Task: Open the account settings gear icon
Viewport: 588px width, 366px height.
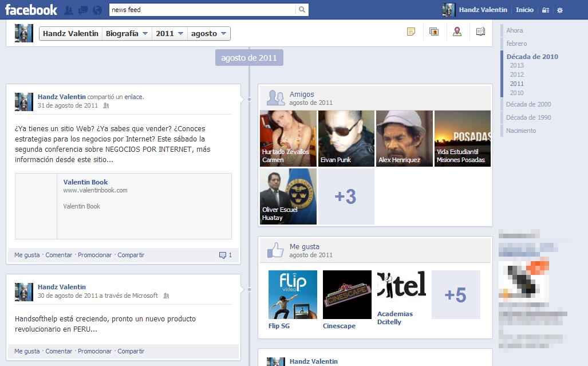Action: tap(560, 10)
